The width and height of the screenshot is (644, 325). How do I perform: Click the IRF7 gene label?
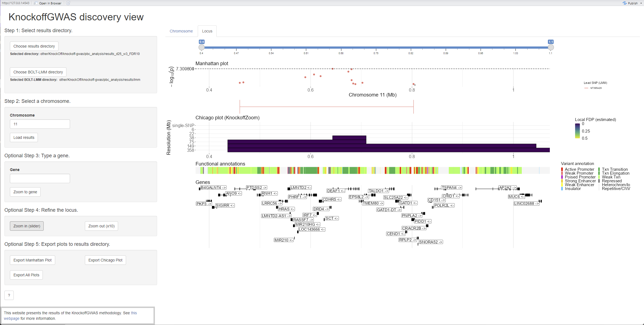click(x=310, y=215)
